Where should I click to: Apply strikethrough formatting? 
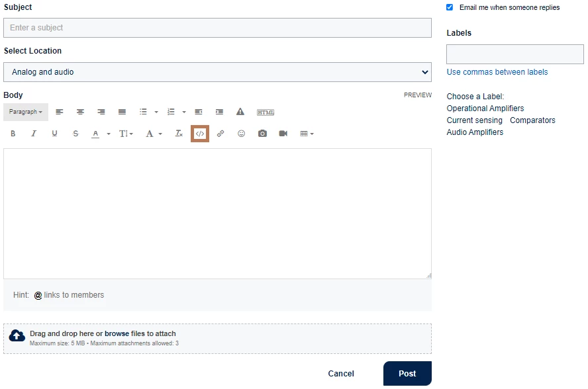pos(75,134)
